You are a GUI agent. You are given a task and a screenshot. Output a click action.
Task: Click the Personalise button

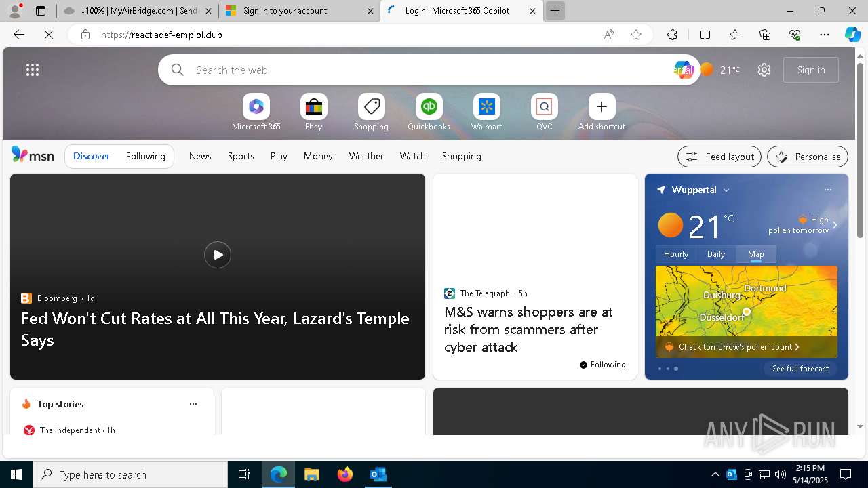[808, 157]
